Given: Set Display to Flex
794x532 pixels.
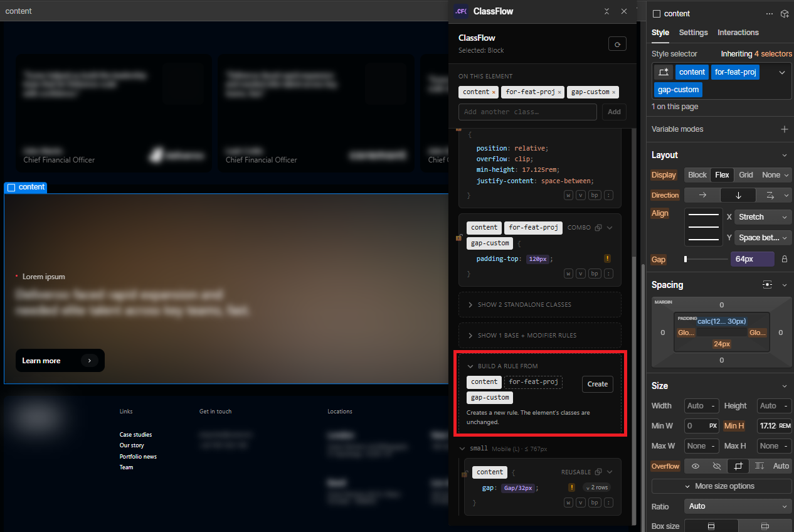Looking at the screenshot, I should [722, 175].
